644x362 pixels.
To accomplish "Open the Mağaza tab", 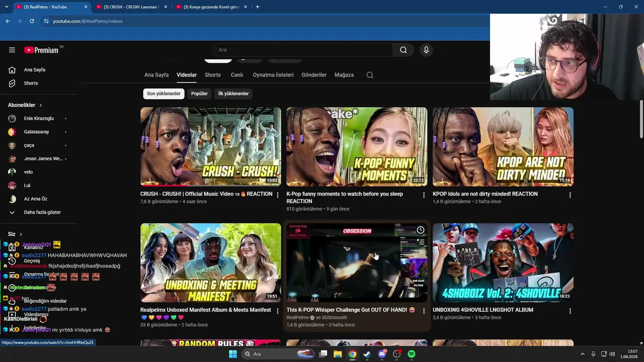I will click(344, 75).
